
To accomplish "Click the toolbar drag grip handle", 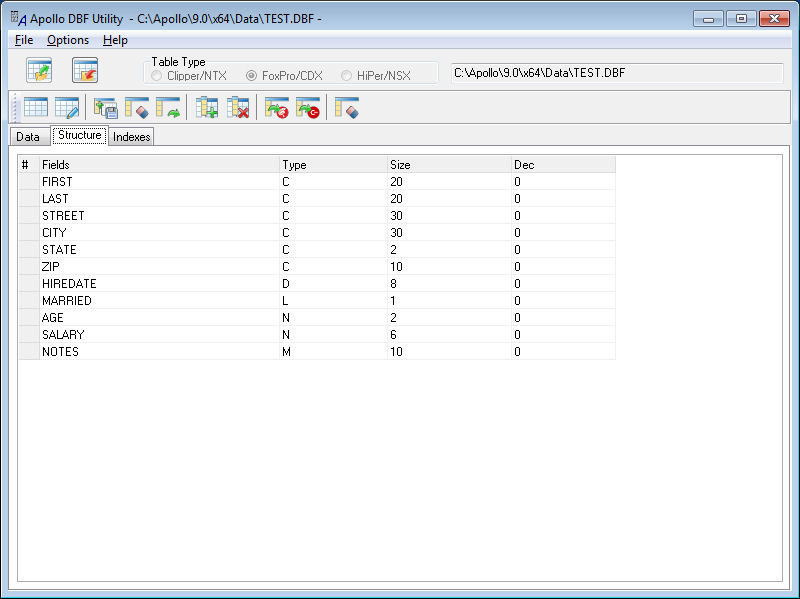I will [15, 108].
